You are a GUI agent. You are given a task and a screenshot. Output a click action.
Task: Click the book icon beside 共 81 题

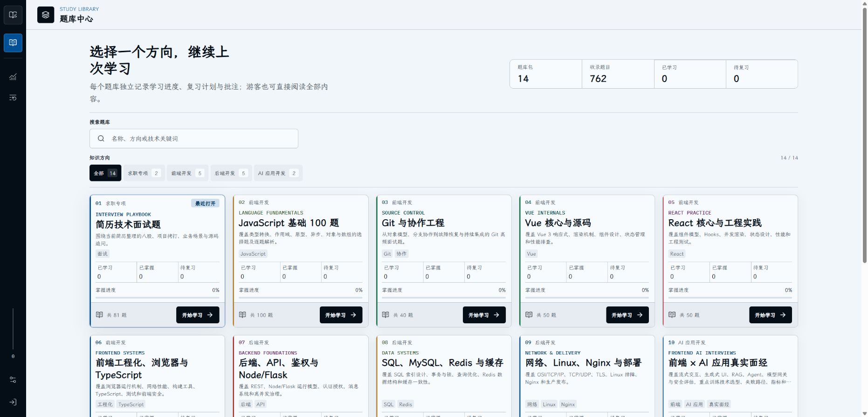99,315
